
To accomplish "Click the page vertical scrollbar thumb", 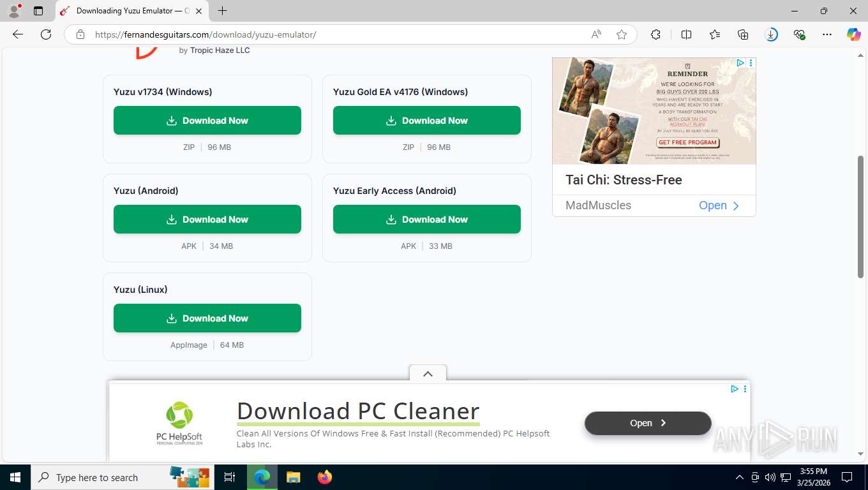I will tap(860, 216).
